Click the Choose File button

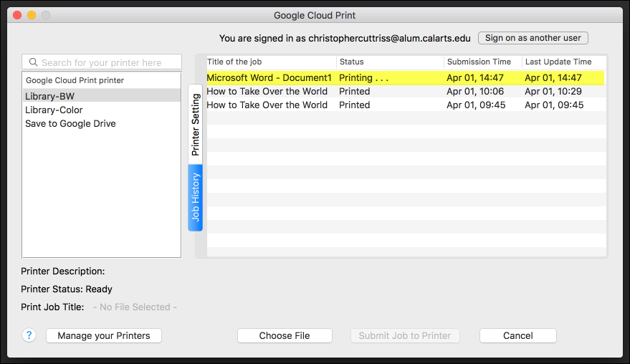(x=285, y=335)
